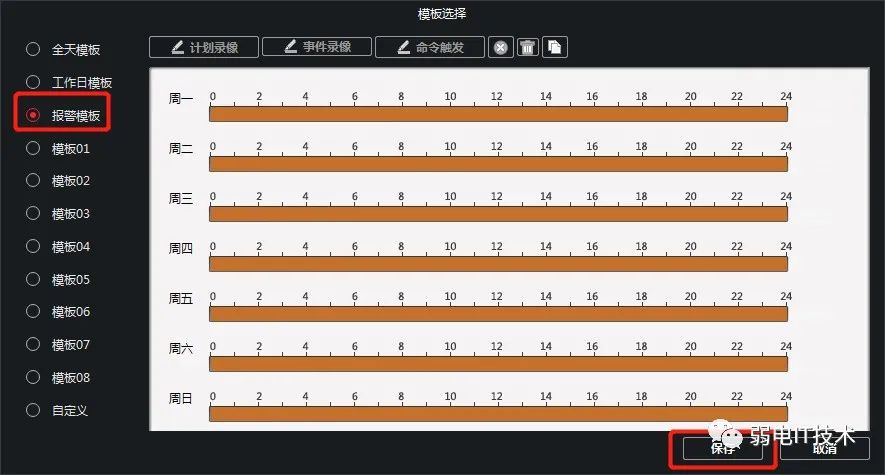Click the copy schedule icon
This screenshot has width=885, height=475.
pos(555,47)
